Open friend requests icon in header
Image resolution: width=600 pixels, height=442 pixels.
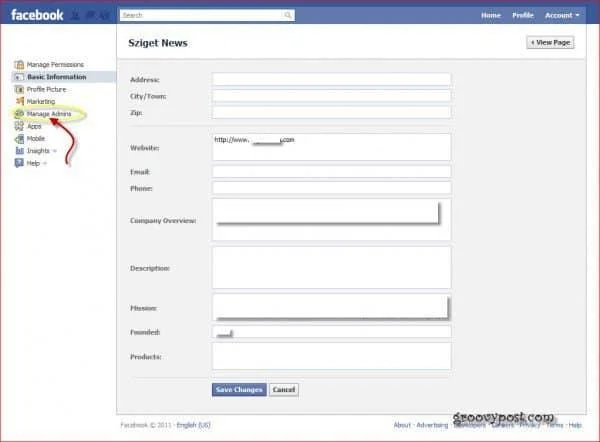tap(76, 15)
